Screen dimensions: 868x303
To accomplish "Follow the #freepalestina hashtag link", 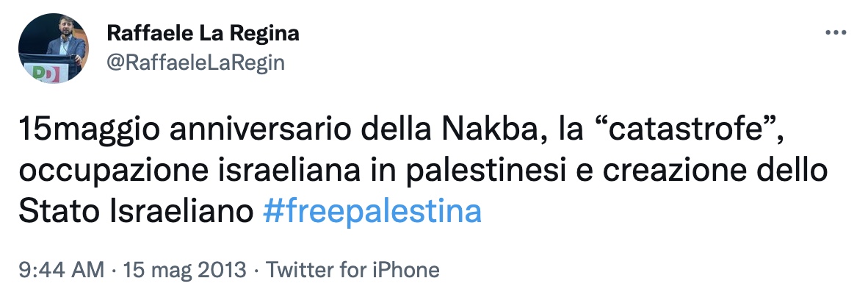I will point(372,212).
